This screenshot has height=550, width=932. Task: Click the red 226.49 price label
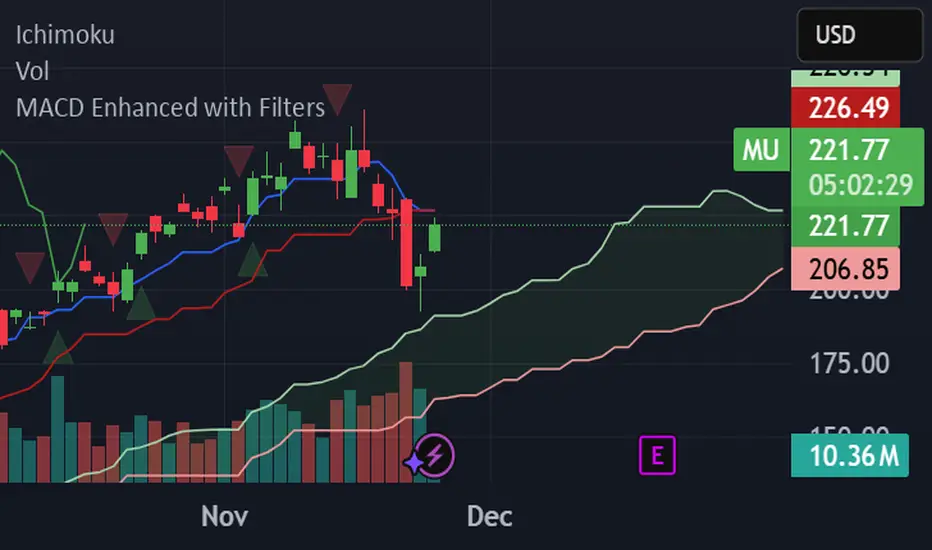(845, 109)
